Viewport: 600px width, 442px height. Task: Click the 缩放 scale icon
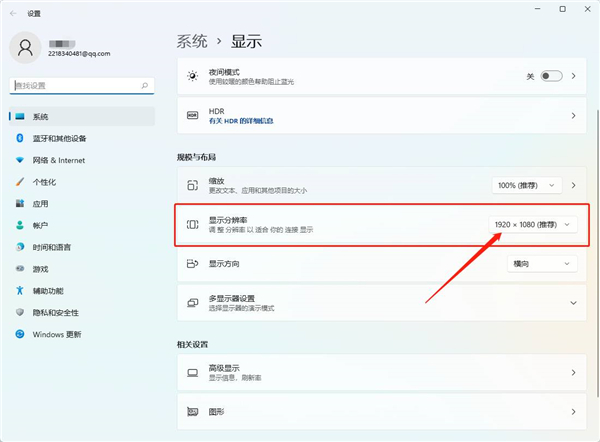[x=193, y=185]
